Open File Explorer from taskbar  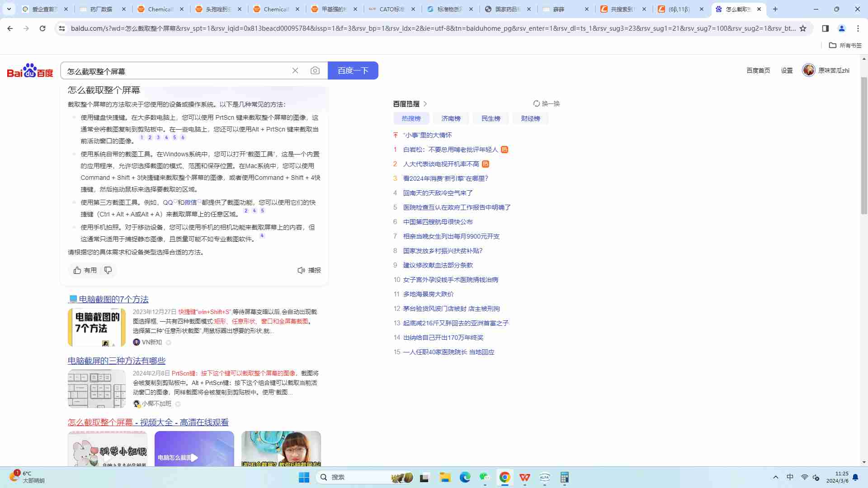pyautogui.click(x=445, y=478)
